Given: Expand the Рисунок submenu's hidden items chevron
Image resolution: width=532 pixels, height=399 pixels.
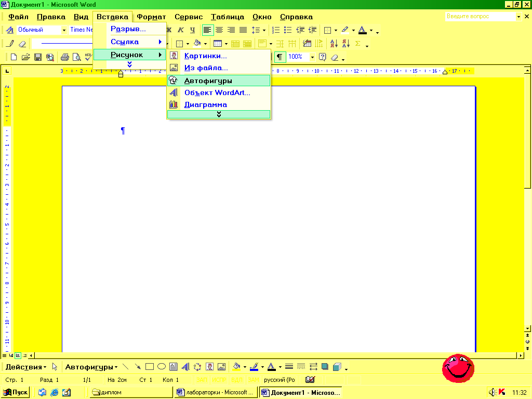Looking at the screenshot, I should pyautogui.click(x=219, y=114).
